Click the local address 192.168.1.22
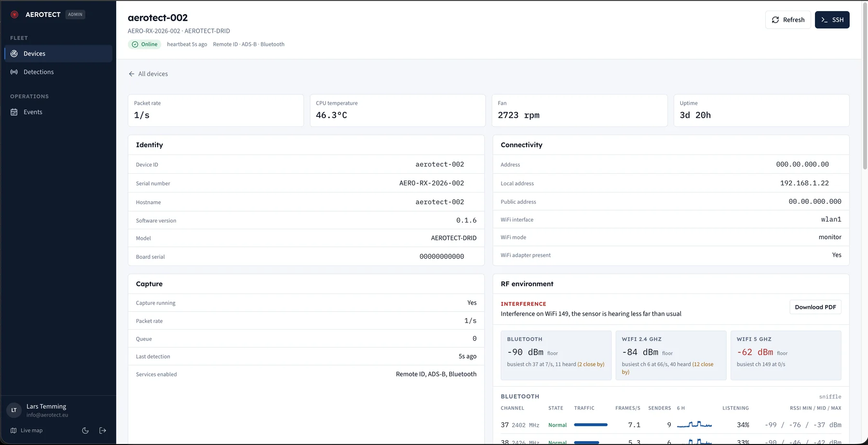Screen dimensions: 868x445 coord(804,183)
